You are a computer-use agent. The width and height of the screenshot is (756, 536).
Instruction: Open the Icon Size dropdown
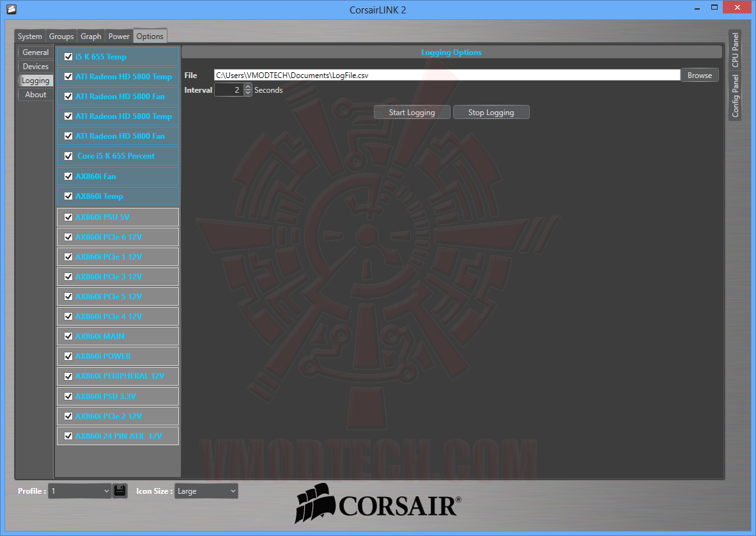coord(206,491)
